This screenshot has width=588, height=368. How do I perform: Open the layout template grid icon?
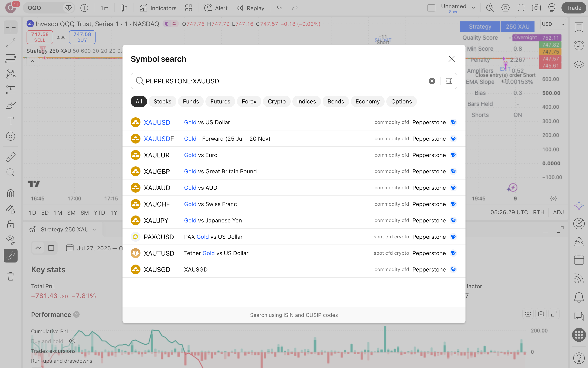click(x=189, y=8)
